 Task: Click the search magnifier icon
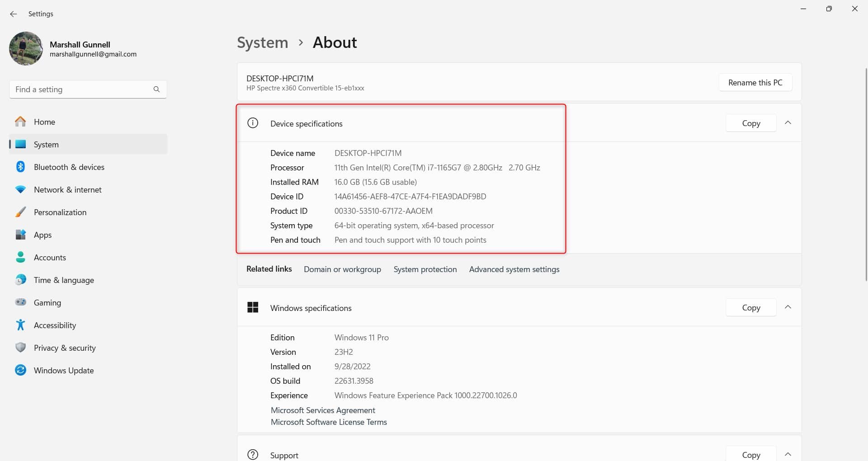coord(156,89)
